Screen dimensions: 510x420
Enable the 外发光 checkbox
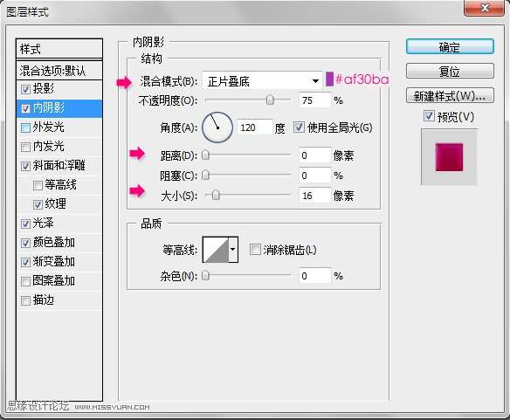click(25, 127)
